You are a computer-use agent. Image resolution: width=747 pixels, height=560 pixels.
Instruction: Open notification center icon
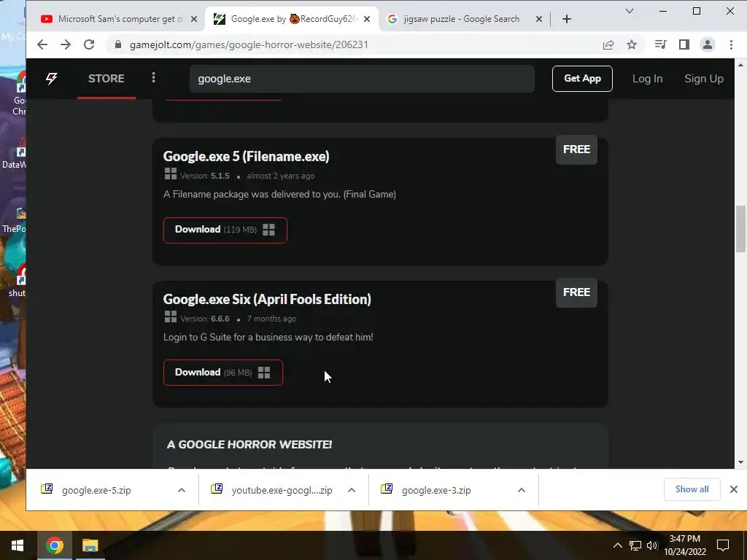[723, 545]
